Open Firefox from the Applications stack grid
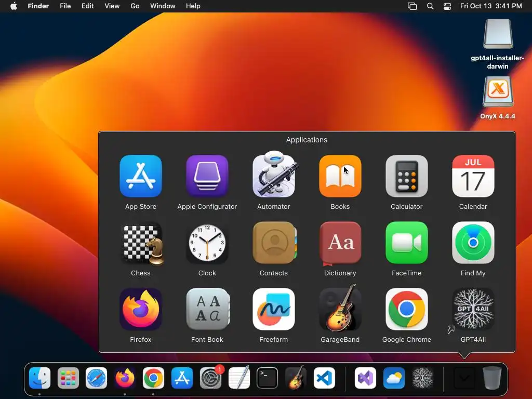The height and width of the screenshot is (399, 532). coord(140,309)
